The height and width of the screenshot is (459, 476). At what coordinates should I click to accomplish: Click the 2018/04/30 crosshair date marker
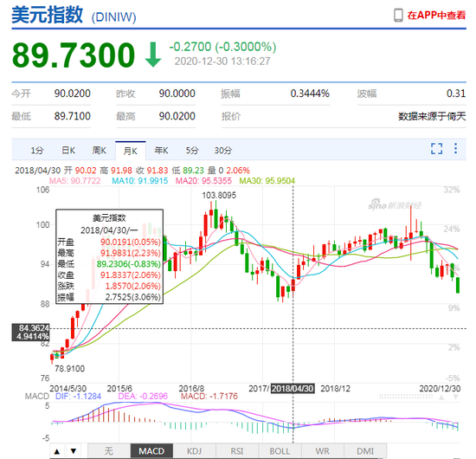[293, 389]
